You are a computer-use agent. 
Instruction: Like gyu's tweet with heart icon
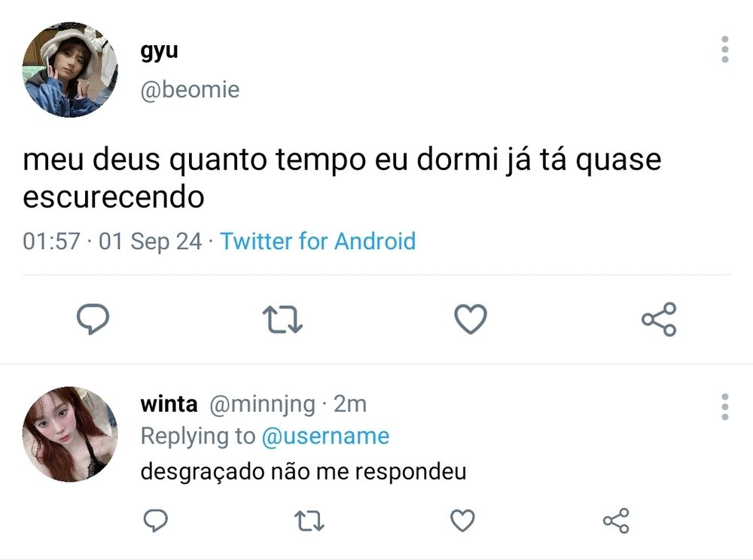tap(471, 319)
